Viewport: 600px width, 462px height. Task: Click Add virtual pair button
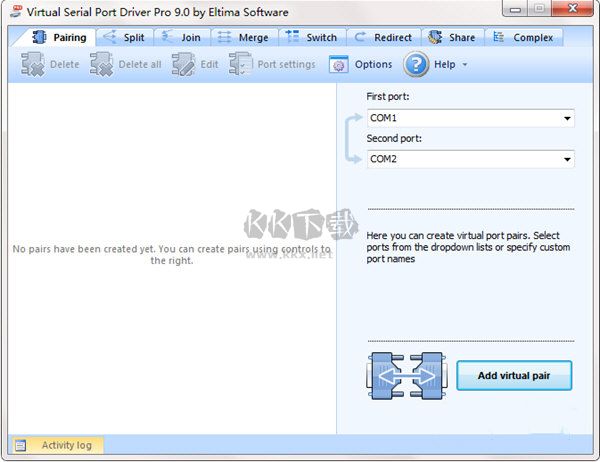514,375
